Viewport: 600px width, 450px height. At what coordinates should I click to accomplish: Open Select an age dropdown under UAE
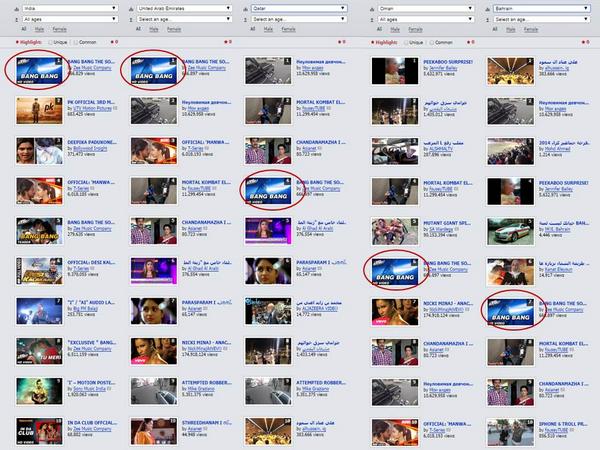[x=184, y=19]
